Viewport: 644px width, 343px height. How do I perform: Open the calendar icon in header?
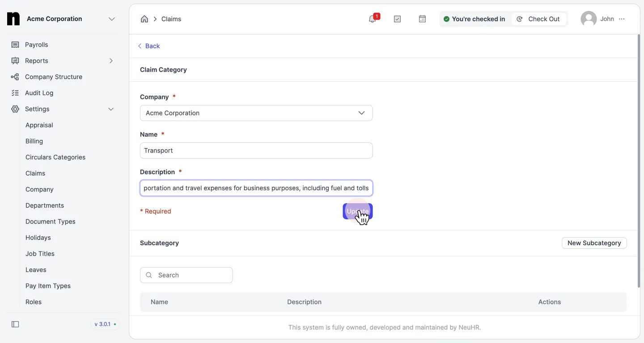tap(422, 19)
